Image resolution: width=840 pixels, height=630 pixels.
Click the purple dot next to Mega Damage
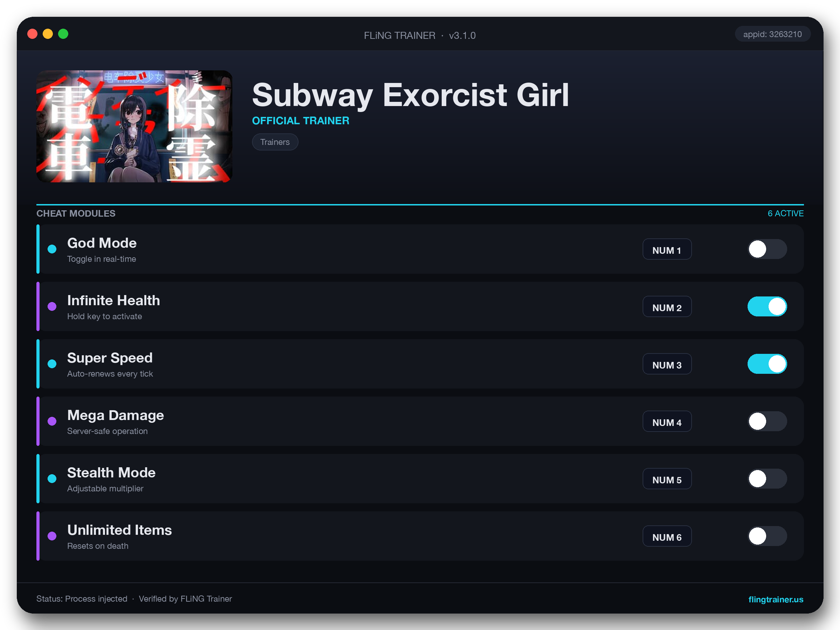[x=52, y=421]
